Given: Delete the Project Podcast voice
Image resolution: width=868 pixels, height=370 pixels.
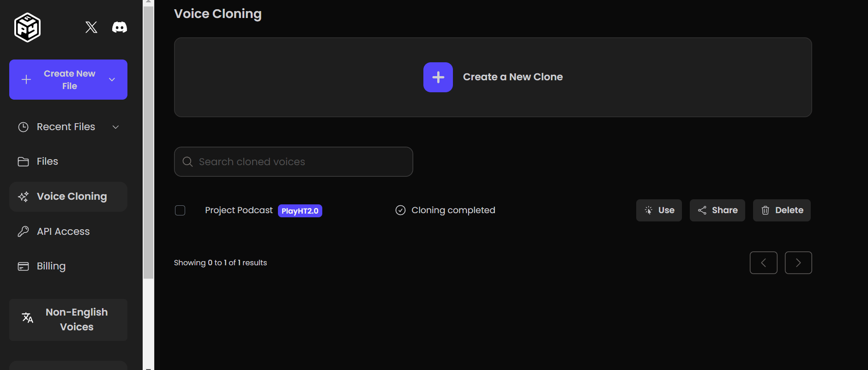Looking at the screenshot, I should click(x=781, y=210).
